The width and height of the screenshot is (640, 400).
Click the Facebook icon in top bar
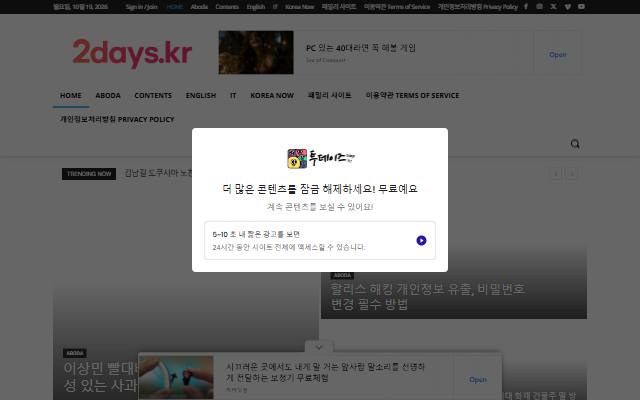pyautogui.click(x=526, y=7)
